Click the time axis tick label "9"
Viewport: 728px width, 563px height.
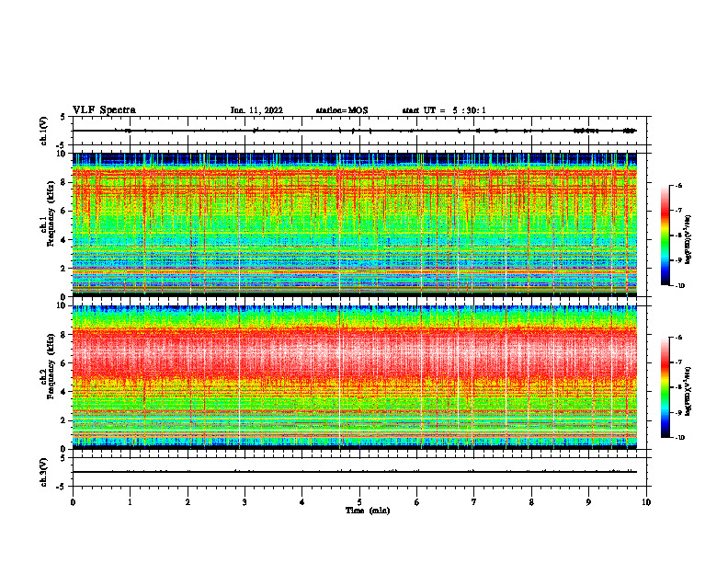click(x=588, y=502)
